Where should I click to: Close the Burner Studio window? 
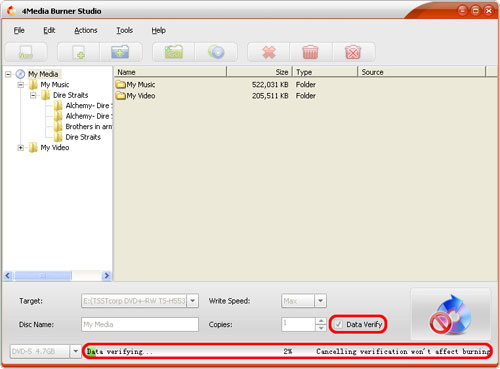(x=489, y=11)
